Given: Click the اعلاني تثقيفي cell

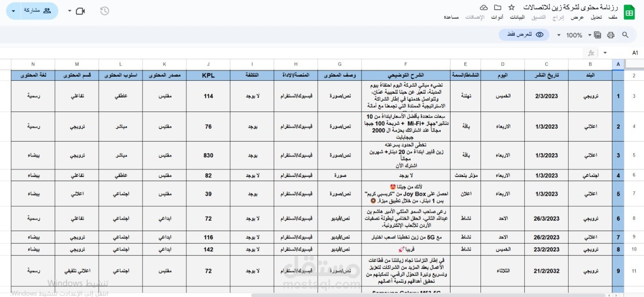Looking at the screenshot, I should click(77, 271).
